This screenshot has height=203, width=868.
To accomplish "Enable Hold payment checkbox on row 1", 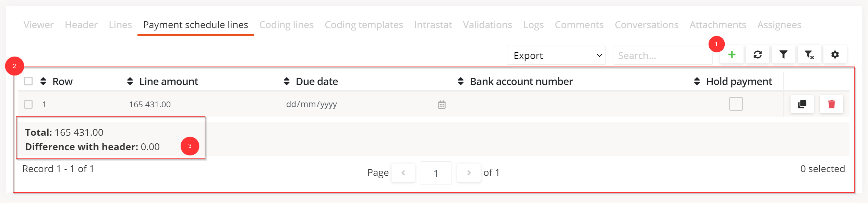I will coord(736,104).
